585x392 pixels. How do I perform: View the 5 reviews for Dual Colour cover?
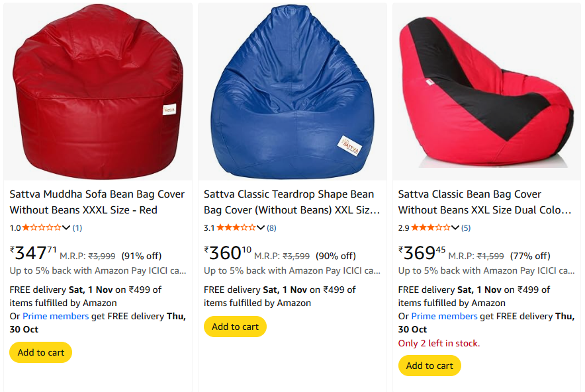coord(466,227)
